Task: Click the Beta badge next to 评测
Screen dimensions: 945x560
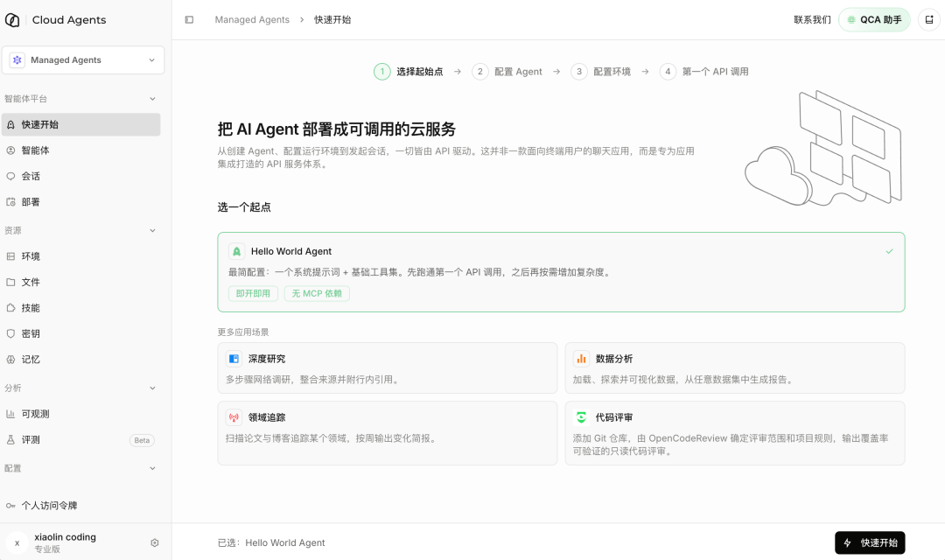Action: [x=143, y=441]
